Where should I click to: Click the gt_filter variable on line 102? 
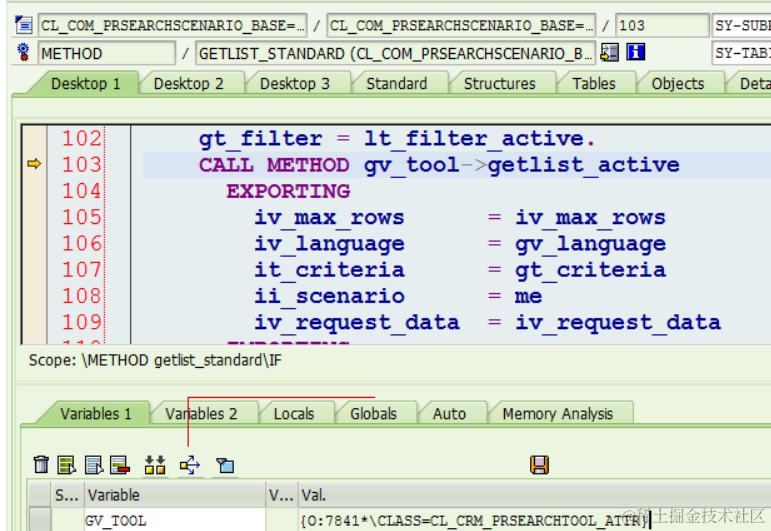(x=261, y=139)
